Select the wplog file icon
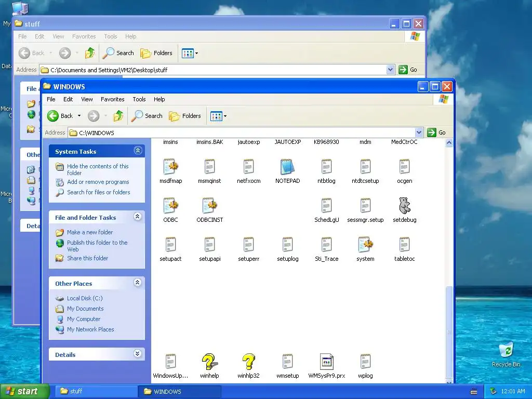532x399 pixels. (365, 362)
